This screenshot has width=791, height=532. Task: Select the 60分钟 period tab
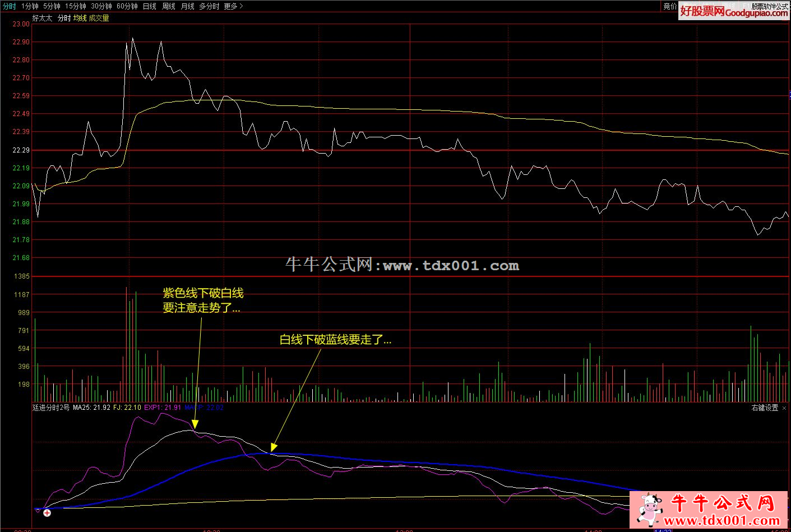127,6
